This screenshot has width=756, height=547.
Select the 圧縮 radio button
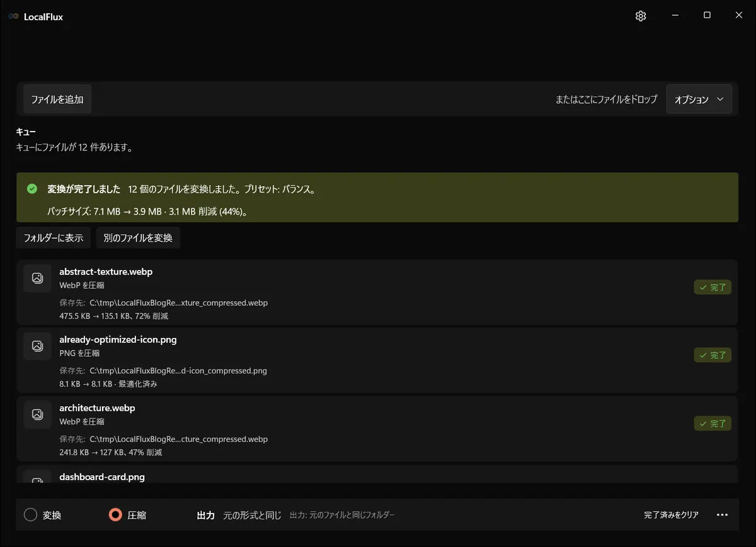[x=115, y=515]
